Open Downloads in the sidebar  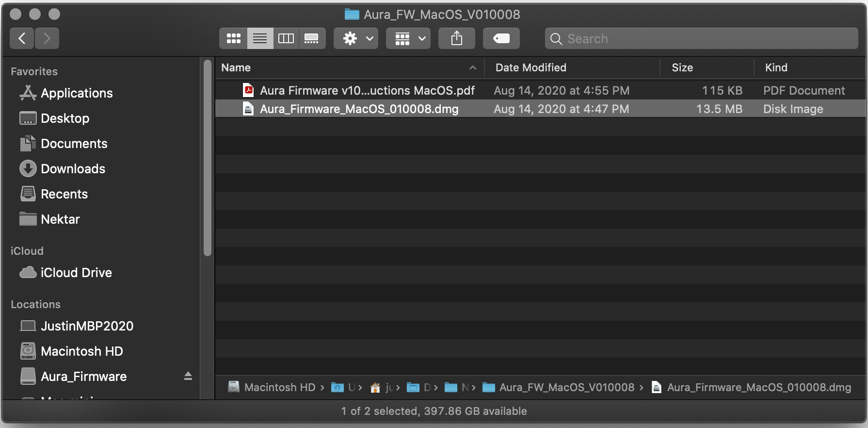pos(73,169)
